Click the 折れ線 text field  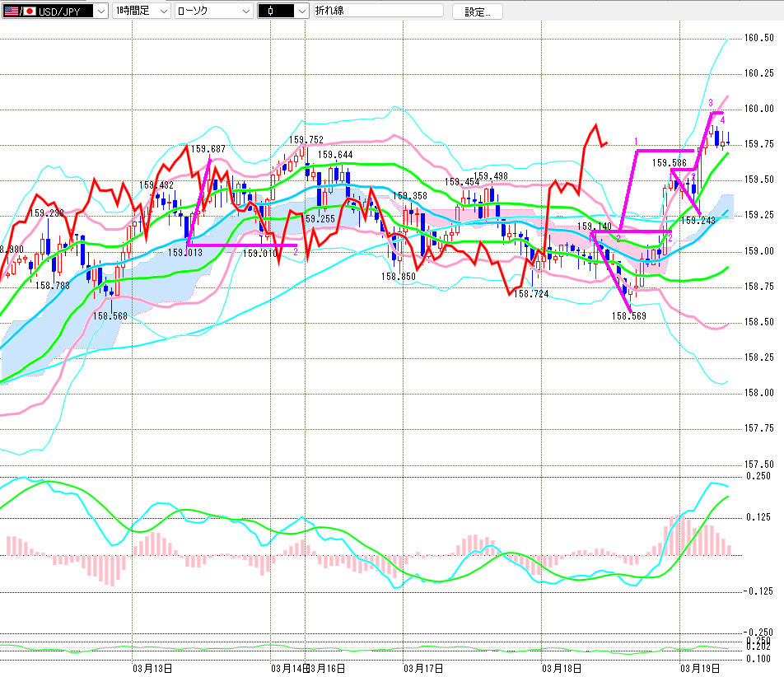377,12
